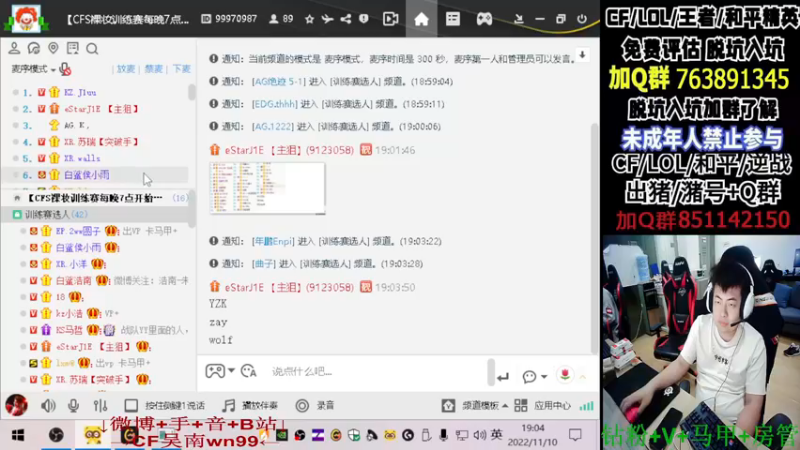Image resolution: width=800 pixels, height=450 pixels.
Task: Click the clown channel avatar logo
Action: pos(26,18)
